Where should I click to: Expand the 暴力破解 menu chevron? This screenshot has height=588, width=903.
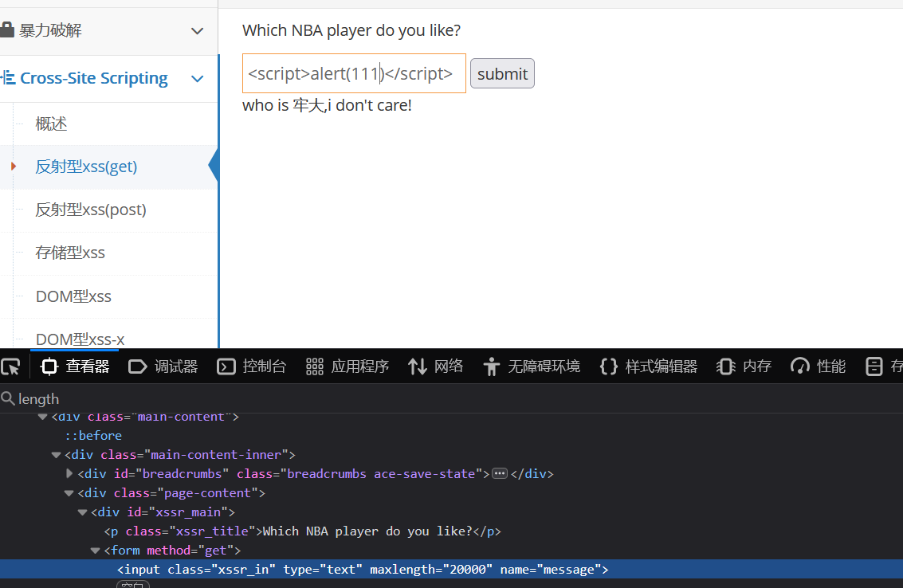click(x=198, y=31)
